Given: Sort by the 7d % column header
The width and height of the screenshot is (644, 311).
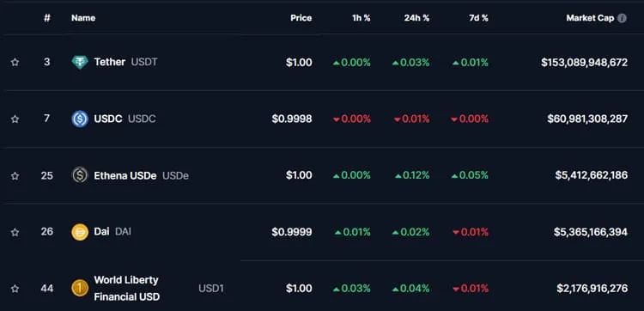Looking at the screenshot, I should (x=478, y=18).
